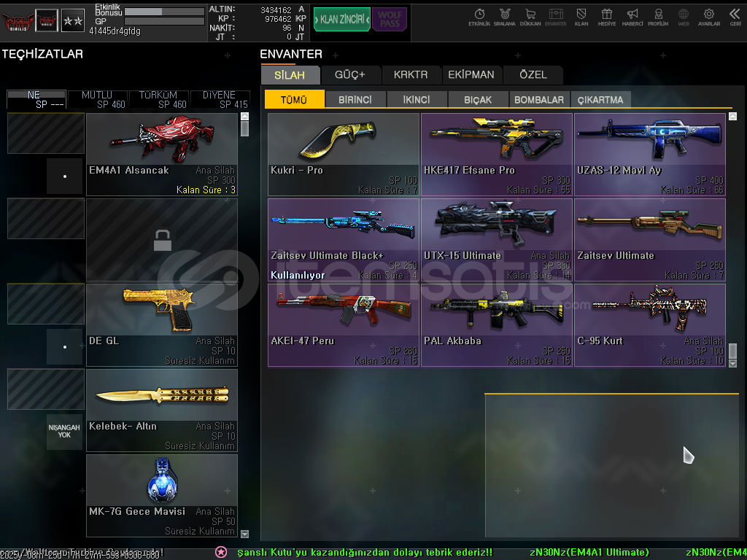Viewport: 747px width, 560px height.
Task: Select the TÜMÜ weapon filter
Action: point(294,99)
